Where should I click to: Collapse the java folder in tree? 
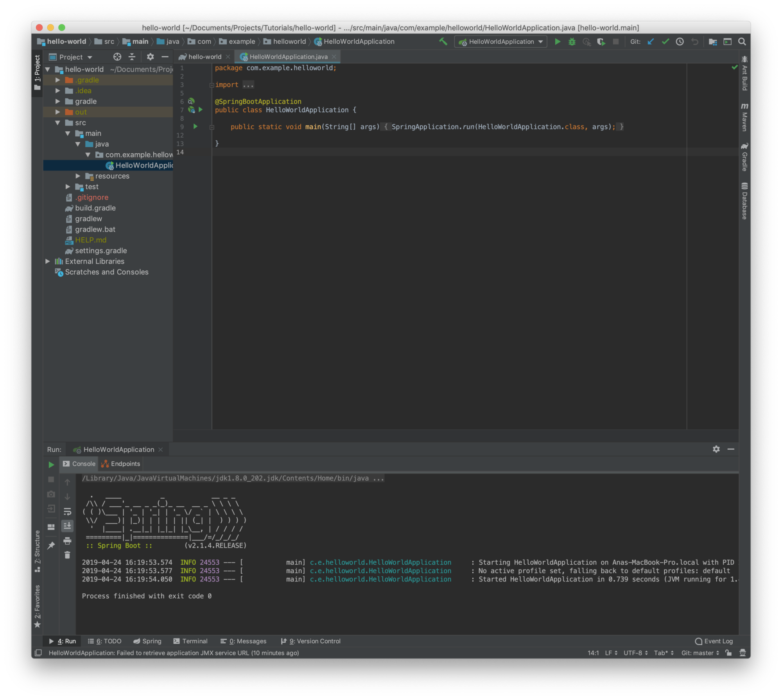78,144
